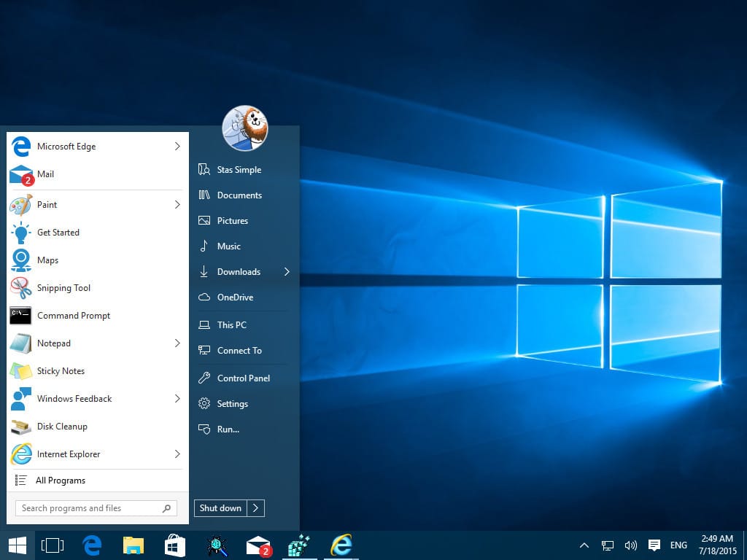The width and height of the screenshot is (747, 560).
Task: Click the Shut down button
Action: 220,507
